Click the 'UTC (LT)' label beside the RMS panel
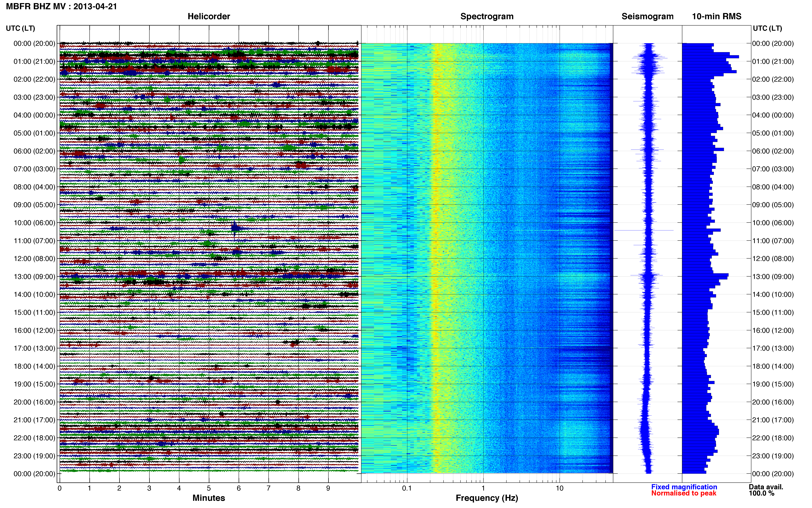 (x=767, y=28)
